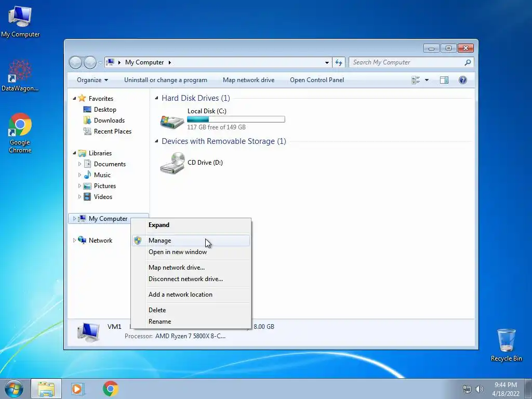Open the address bar history dropdown
This screenshot has height=399, width=532.
pyautogui.click(x=327, y=62)
